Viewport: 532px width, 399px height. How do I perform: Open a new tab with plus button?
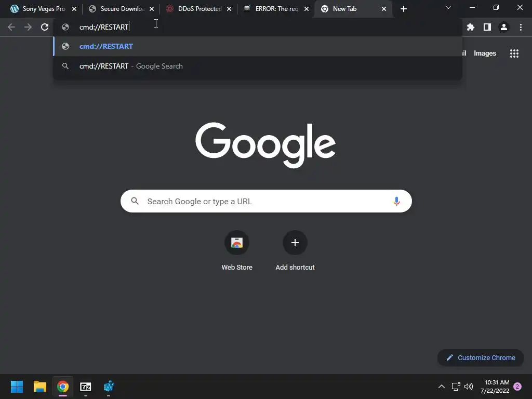(x=403, y=9)
